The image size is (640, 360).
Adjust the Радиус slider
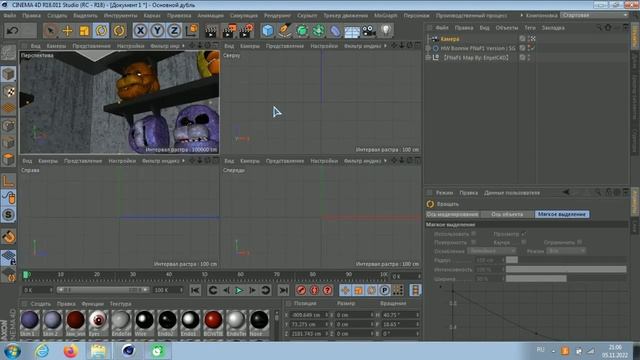[566, 260]
